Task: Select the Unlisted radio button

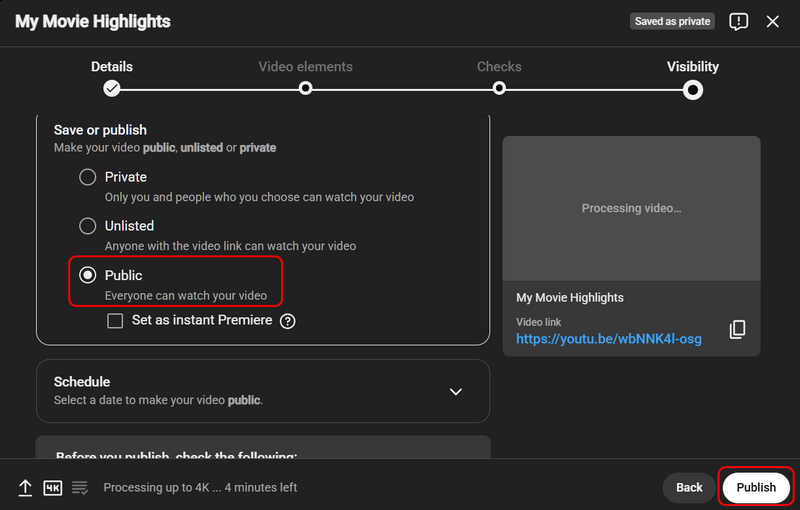Action: [88, 226]
